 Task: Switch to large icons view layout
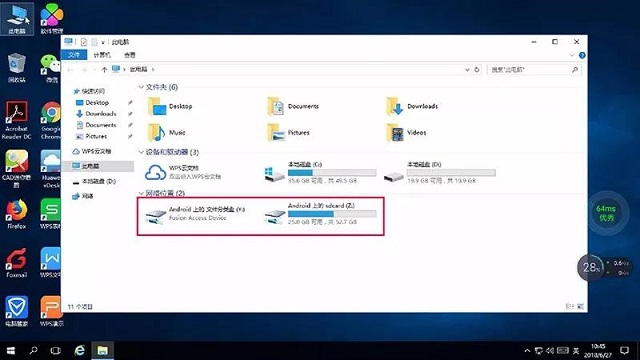click(x=580, y=306)
